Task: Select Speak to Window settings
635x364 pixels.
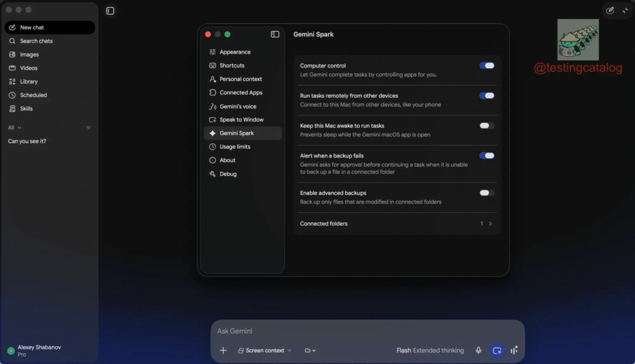Action: coord(242,120)
